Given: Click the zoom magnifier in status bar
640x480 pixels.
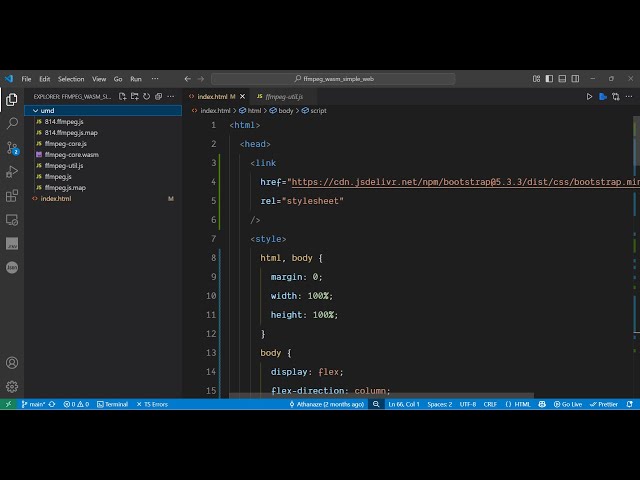Looking at the screenshot, I should pyautogui.click(x=376, y=404).
